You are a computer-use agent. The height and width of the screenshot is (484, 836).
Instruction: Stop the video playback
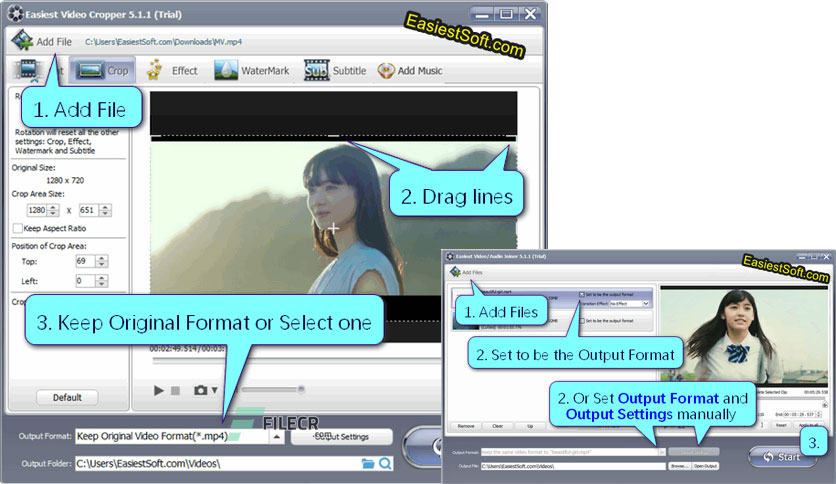(x=175, y=391)
